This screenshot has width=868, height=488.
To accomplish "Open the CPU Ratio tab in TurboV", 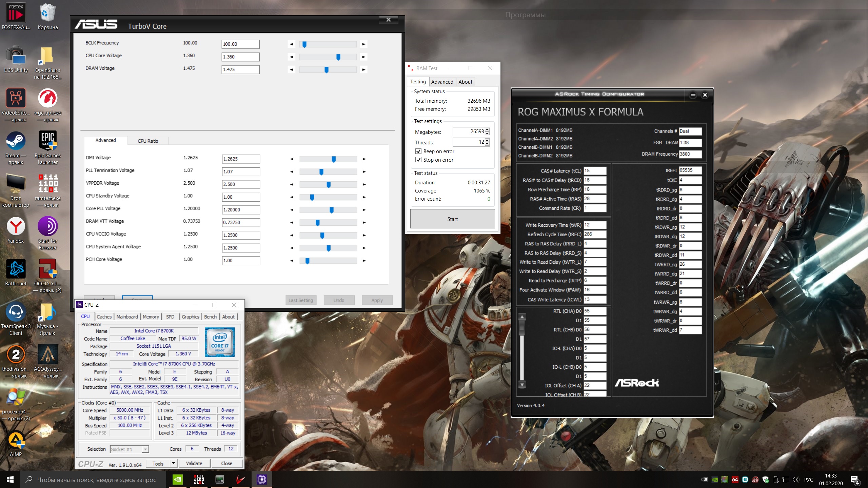I will coord(148,141).
